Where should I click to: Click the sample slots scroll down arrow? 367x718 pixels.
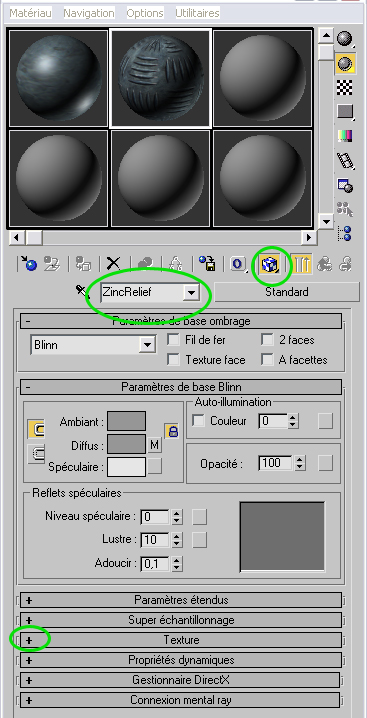tap(326, 221)
